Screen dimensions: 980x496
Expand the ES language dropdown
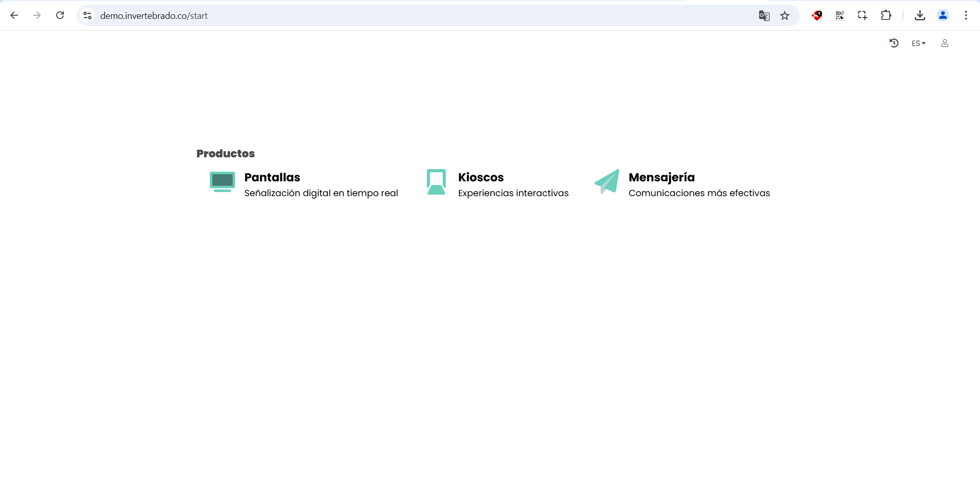click(918, 43)
